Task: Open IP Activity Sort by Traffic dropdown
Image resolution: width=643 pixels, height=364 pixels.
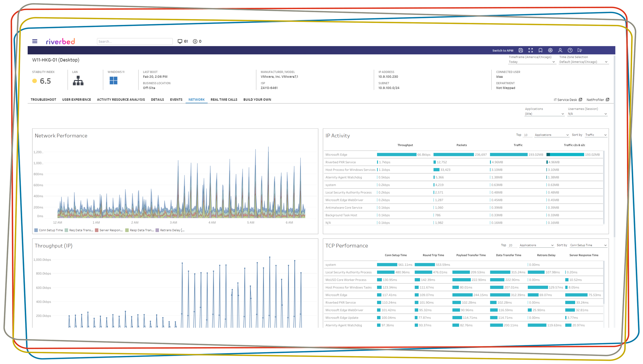Action: pyautogui.click(x=596, y=135)
